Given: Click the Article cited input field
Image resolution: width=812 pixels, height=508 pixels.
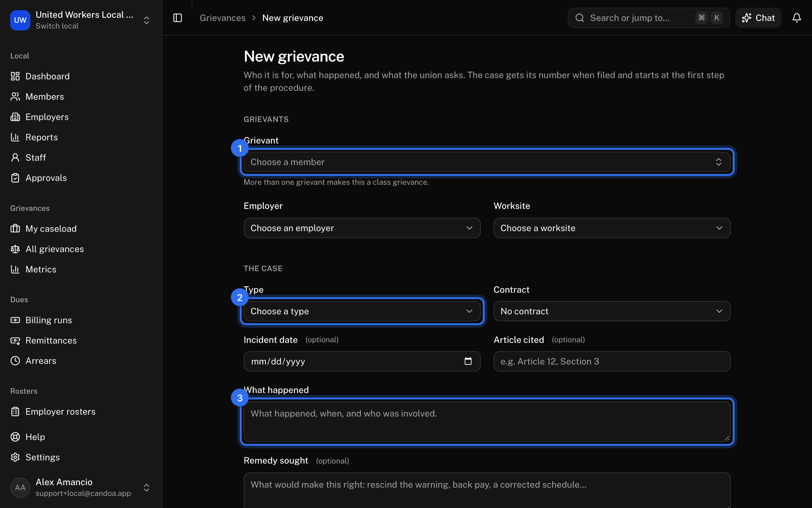Looking at the screenshot, I should coord(612,362).
